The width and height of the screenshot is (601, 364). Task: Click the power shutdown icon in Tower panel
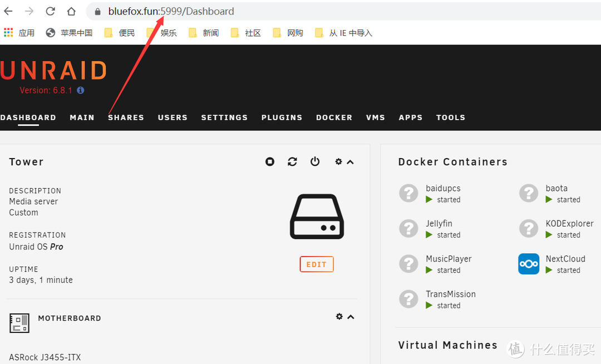point(315,162)
